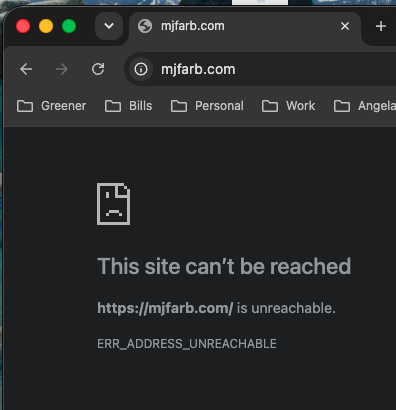Image resolution: width=396 pixels, height=410 pixels.
Task: Open the tab search dropdown chevron
Action: [x=109, y=26]
